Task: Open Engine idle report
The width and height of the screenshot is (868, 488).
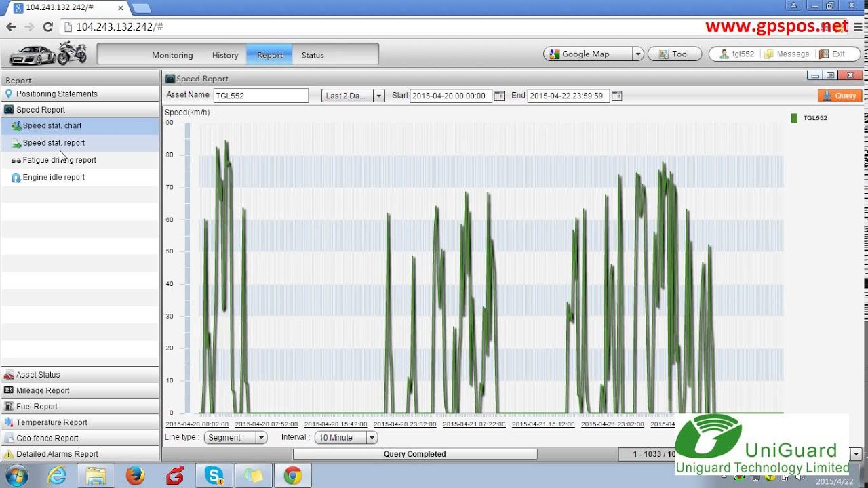Action: pos(80,178)
